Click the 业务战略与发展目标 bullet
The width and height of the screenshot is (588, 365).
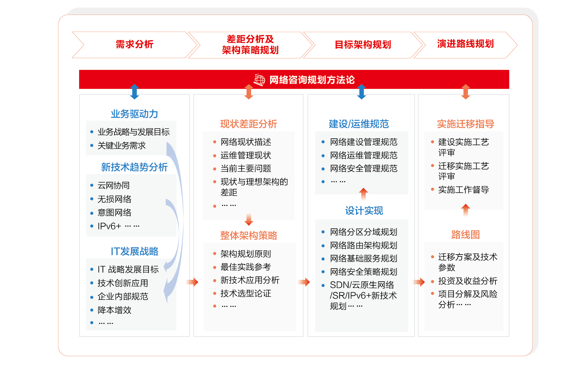pos(133,132)
